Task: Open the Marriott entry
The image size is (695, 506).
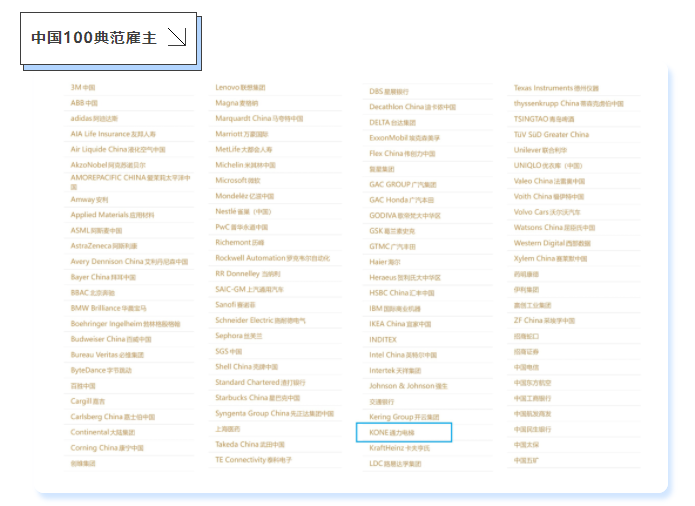Action: [x=242, y=134]
